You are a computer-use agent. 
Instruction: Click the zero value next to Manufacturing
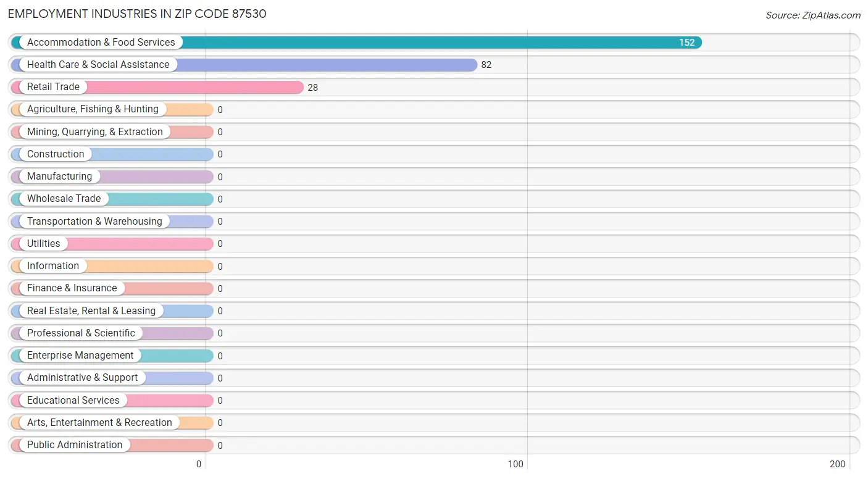pyautogui.click(x=220, y=177)
